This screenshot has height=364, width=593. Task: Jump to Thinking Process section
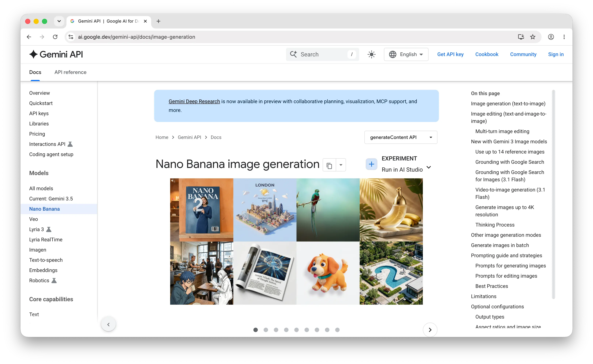[x=495, y=225]
